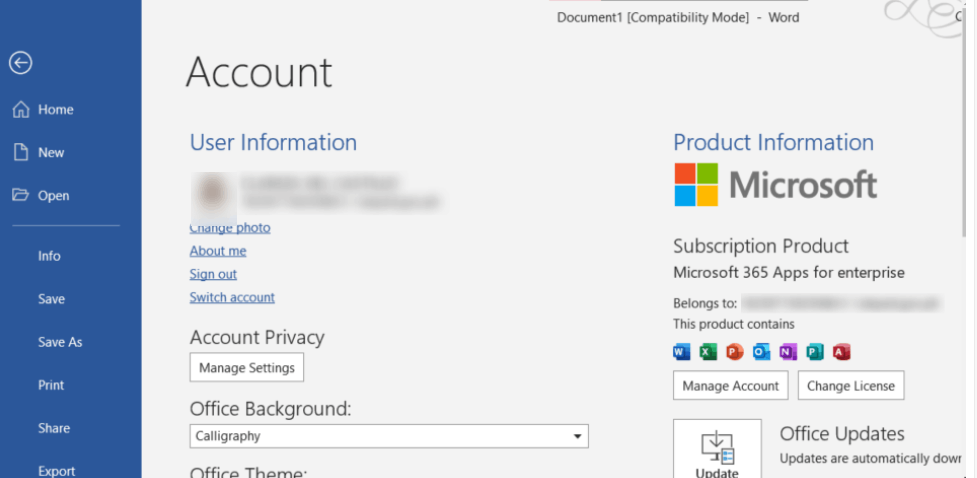Image resolution: width=977 pixels, height=478 pixels.
Task: Click the Office Updates heading
Action: pos(842,433)
